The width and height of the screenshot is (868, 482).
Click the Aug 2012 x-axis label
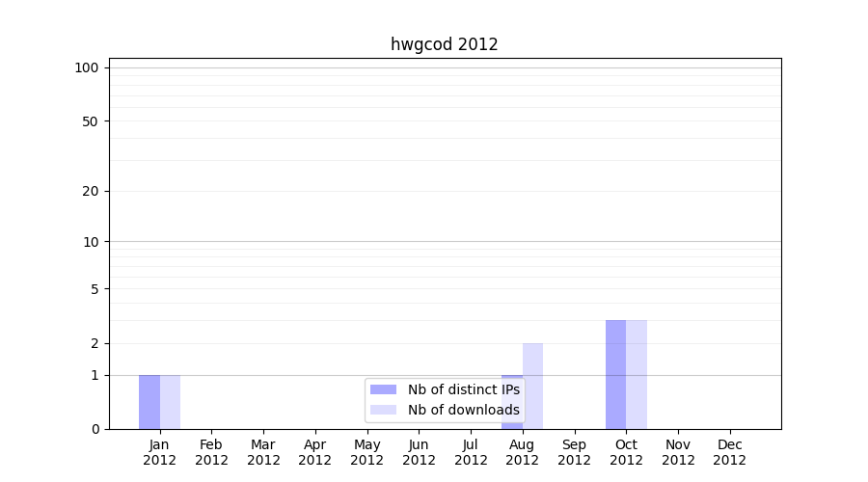(522, 452)
